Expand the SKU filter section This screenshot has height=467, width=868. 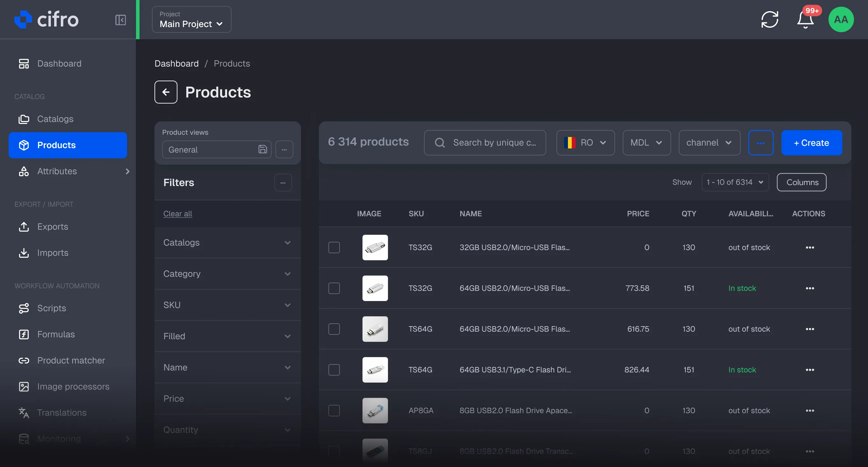click(227, 305)
